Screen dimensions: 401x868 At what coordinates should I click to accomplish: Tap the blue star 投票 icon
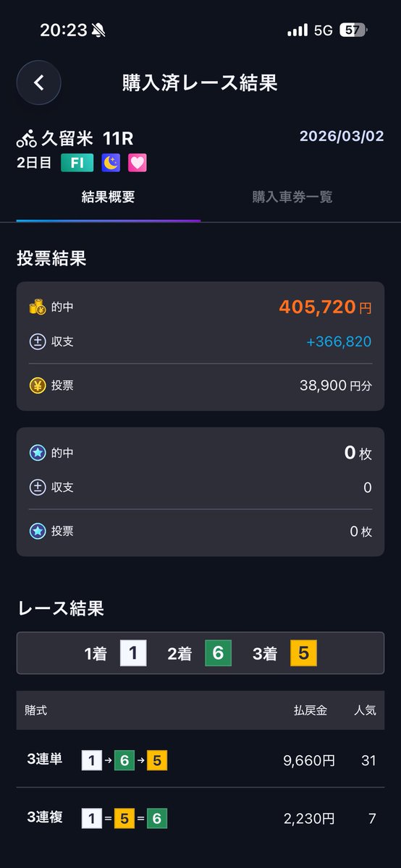click(x=37, y=531)
